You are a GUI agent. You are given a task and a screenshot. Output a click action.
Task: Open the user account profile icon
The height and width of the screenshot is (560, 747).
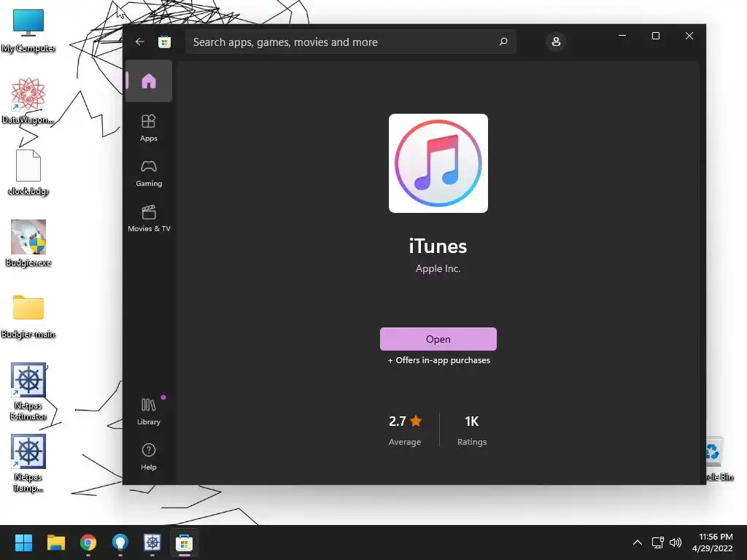coord(555,42)
